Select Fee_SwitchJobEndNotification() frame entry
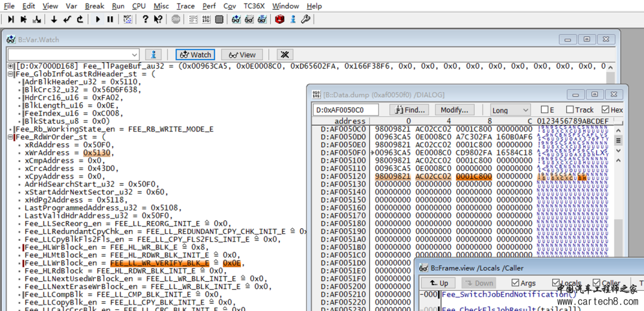This screenshot has height=311, width=644. [x=509, y=294]
